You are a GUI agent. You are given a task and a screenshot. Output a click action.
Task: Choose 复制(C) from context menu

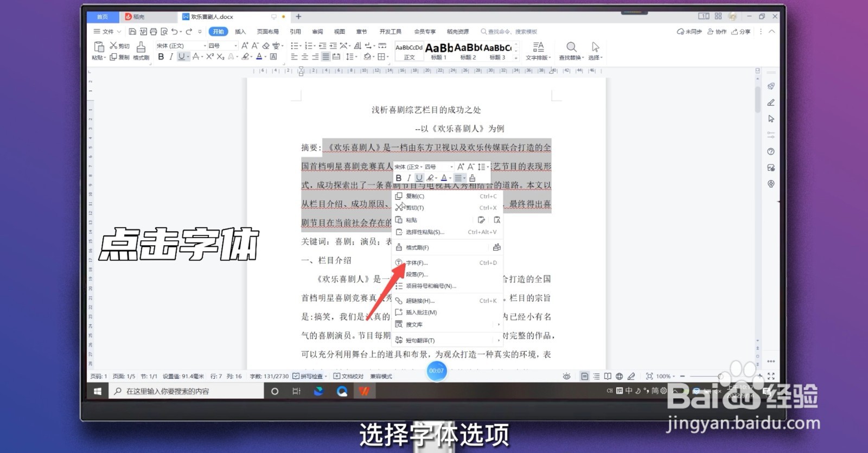446,196
